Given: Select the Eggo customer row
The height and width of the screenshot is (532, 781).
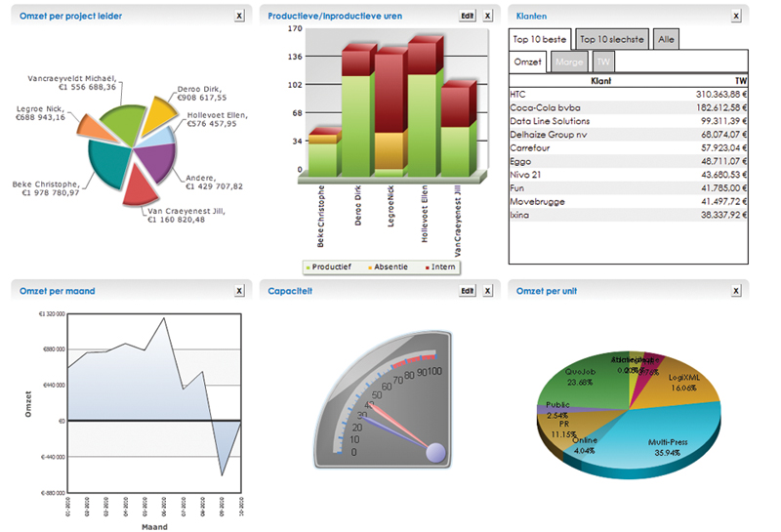Looking at the screenshot, I should pyautogui.click(x=628, y=161).
